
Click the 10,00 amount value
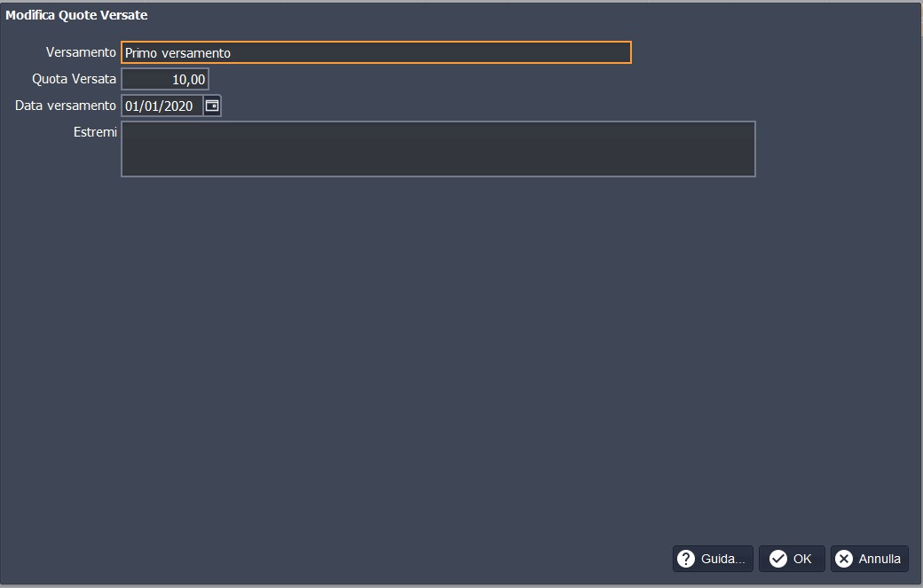188,80
